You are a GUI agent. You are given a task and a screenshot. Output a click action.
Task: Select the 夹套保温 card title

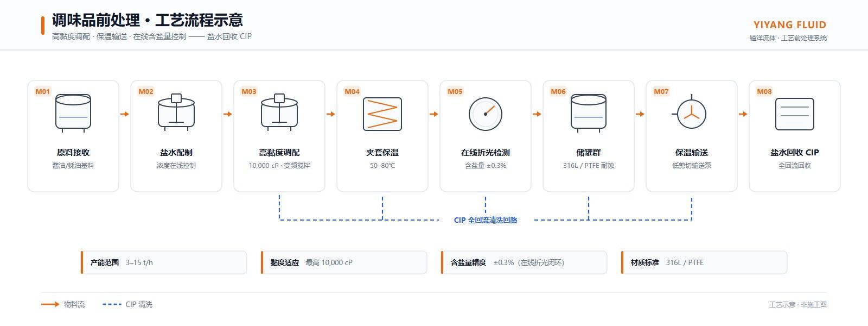pyautogui.click(x=382, y=153)
